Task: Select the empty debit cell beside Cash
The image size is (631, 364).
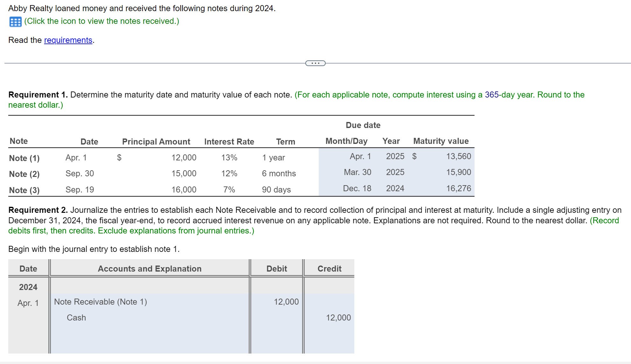Action: pyautogui.click(x=276, y=318)
